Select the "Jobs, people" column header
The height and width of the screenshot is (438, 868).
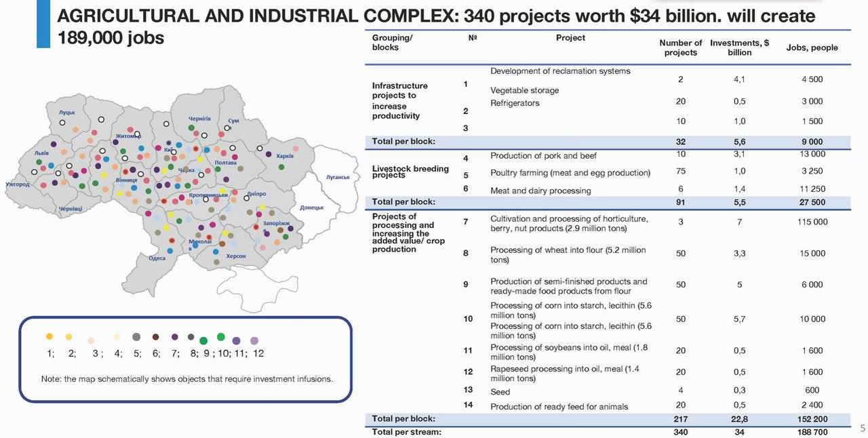pyautogui.click(x=812, y=47)
